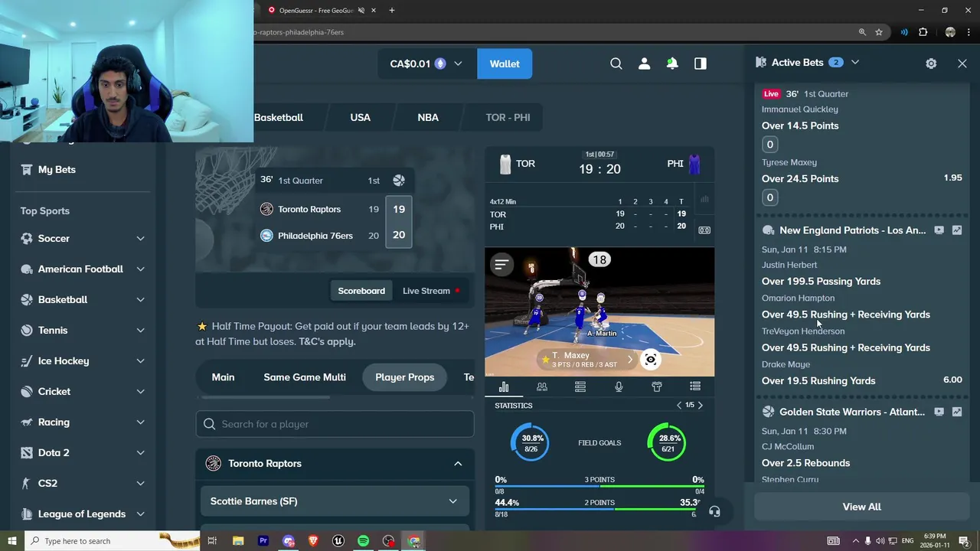Launch Brave browser from the taskbar

click(x=313, y=541)
